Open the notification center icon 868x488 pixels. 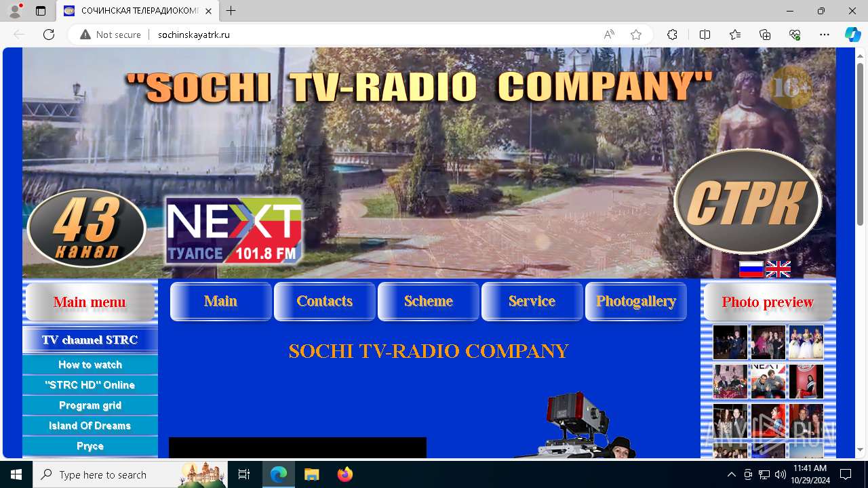846,474
